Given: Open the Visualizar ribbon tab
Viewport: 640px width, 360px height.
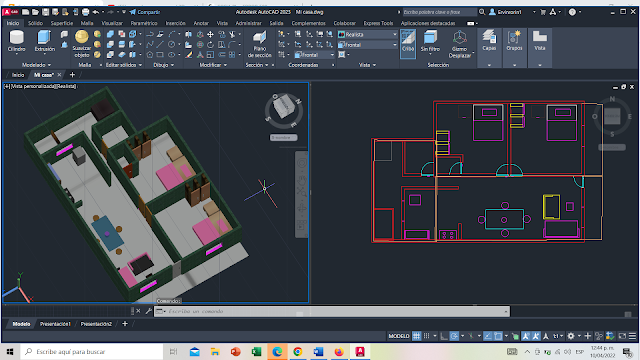Looking at the screenshot, I should [112, 23].
